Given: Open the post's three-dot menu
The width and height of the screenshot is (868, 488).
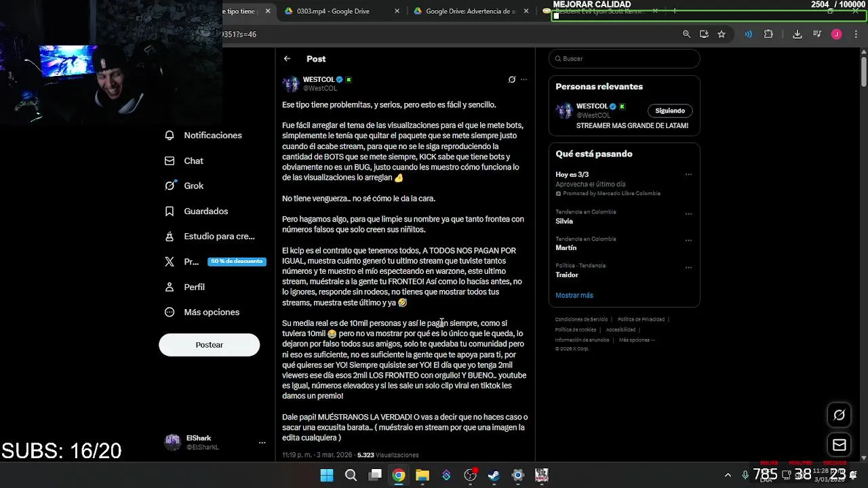Looking at the screenshot, I should click(x=524, y=79).
